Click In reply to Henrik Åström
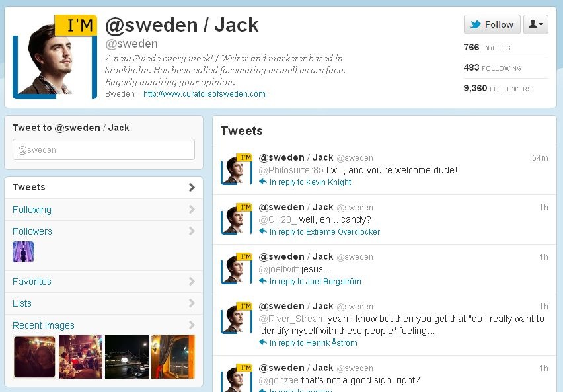Image resolution: width=563 pixels, height=392 pixels. [313, 343]
